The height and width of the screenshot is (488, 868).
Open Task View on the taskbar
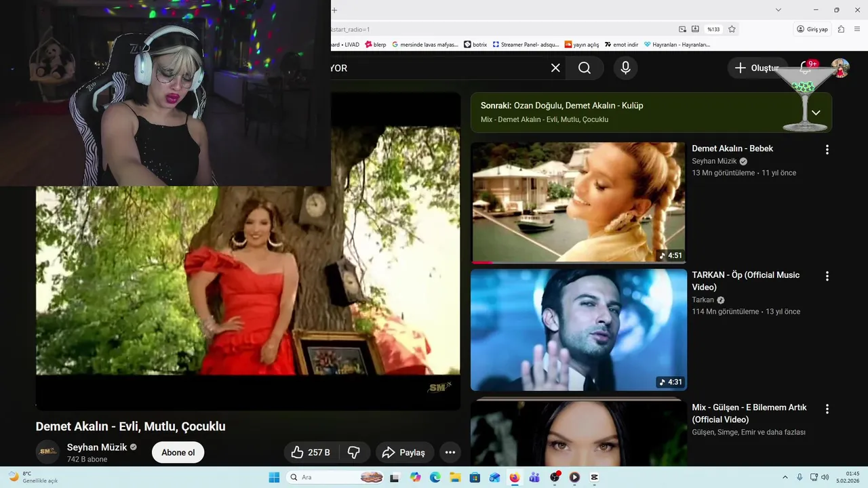point(395,477)
